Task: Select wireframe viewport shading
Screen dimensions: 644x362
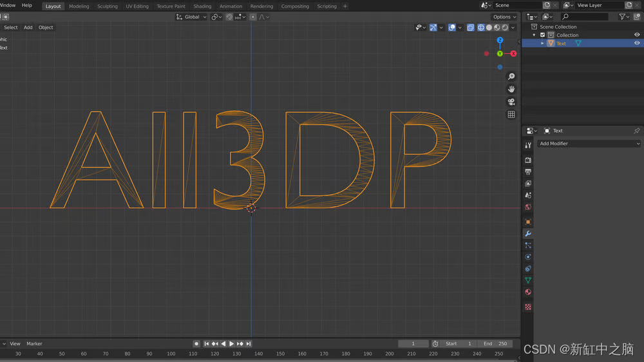Action: (x=481, y=28)
